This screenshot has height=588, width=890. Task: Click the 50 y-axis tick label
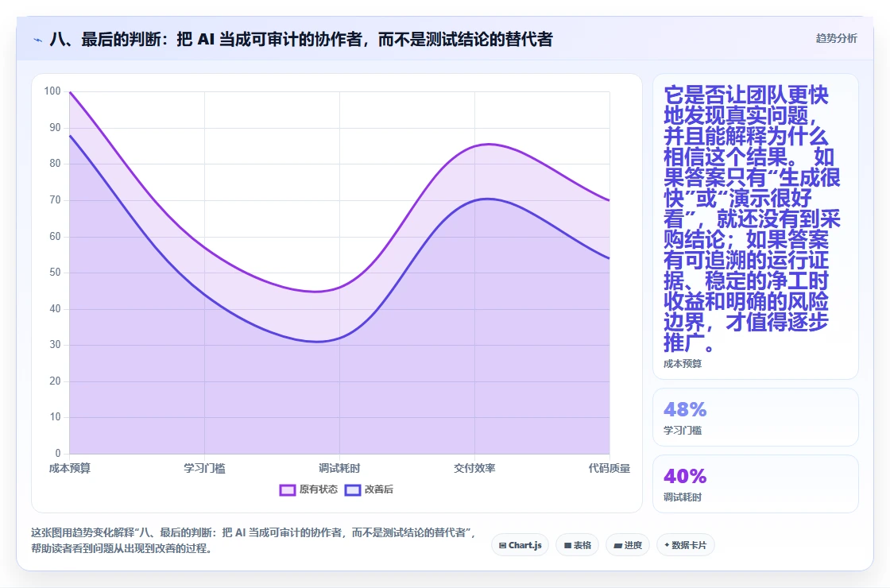click(x=55, y=273)
